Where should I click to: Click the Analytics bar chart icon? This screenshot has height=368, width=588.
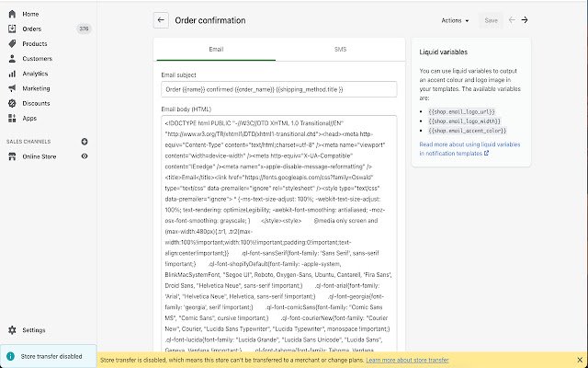(x=12, y=74)
